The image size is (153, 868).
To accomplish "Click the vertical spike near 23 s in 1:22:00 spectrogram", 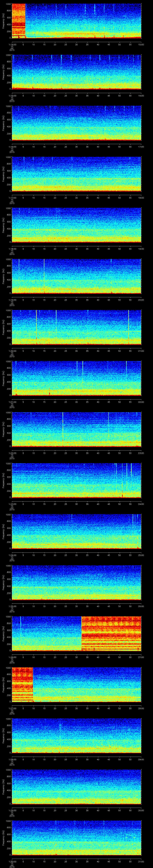I will (63, 426).
